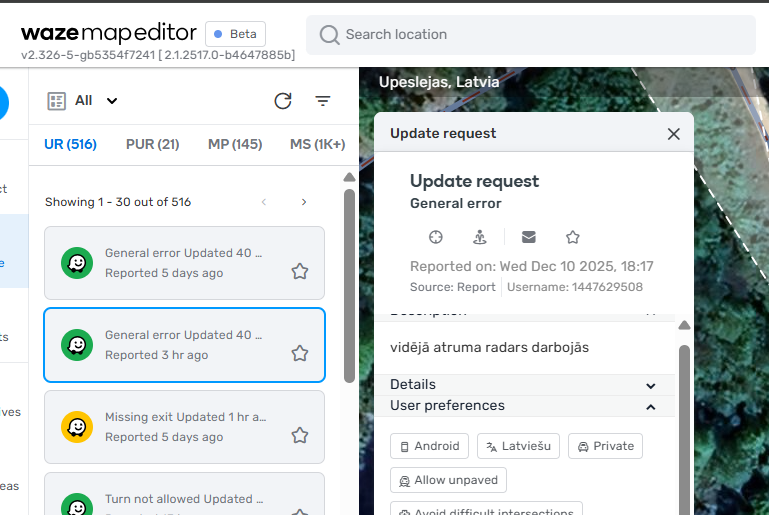Collapse the User preferences section
The image size is (769, 515).
click(x=651, y=406)
